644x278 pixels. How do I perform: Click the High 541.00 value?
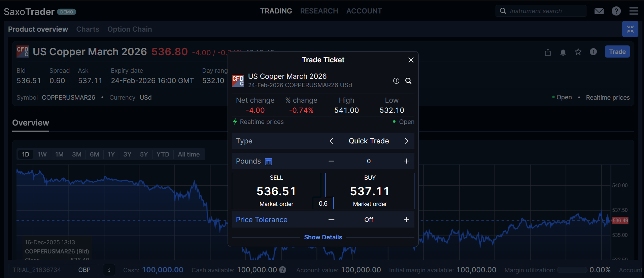pos(346,110)
